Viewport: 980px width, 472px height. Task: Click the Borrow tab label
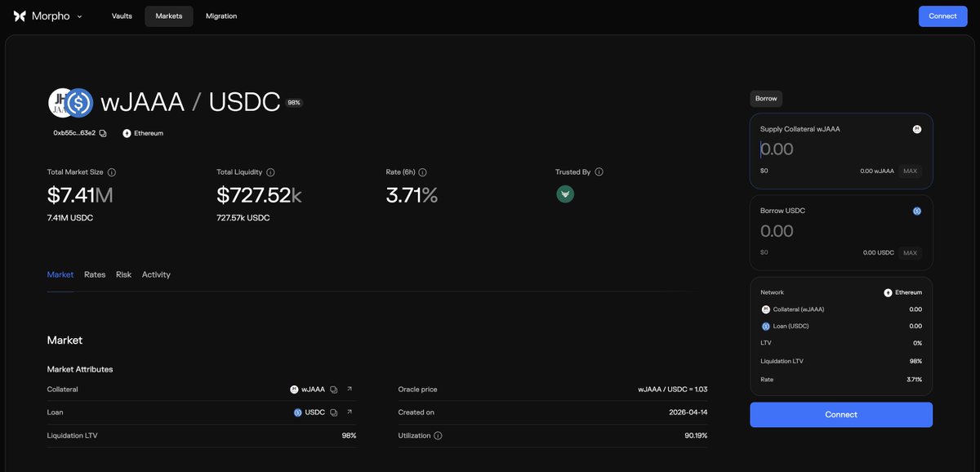766,99
